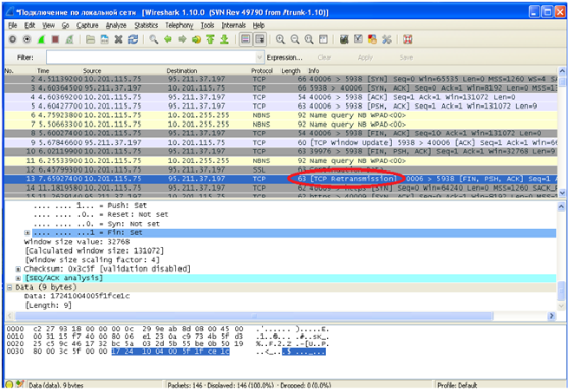Open preferences (wrench icon)

(x=387, y=40)
